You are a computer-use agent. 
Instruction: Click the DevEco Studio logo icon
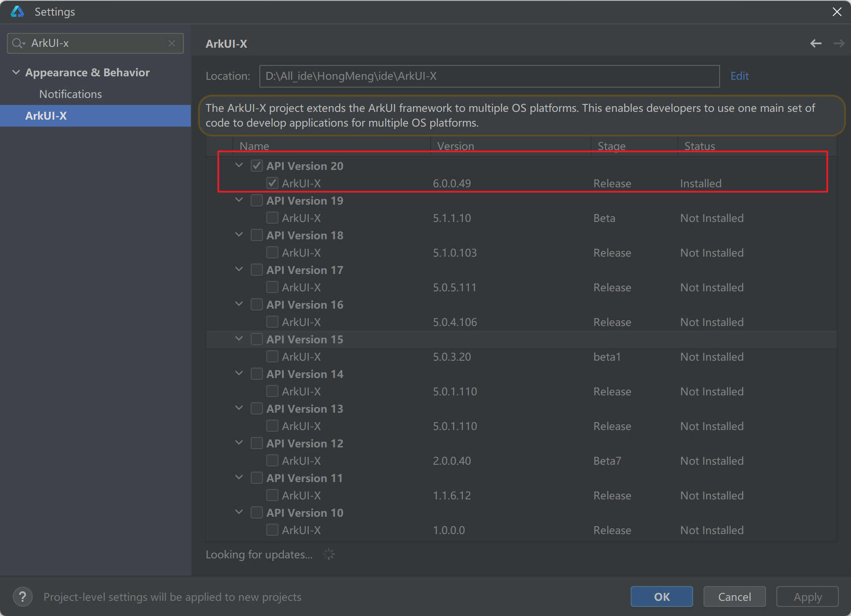[x=17, y=12]
